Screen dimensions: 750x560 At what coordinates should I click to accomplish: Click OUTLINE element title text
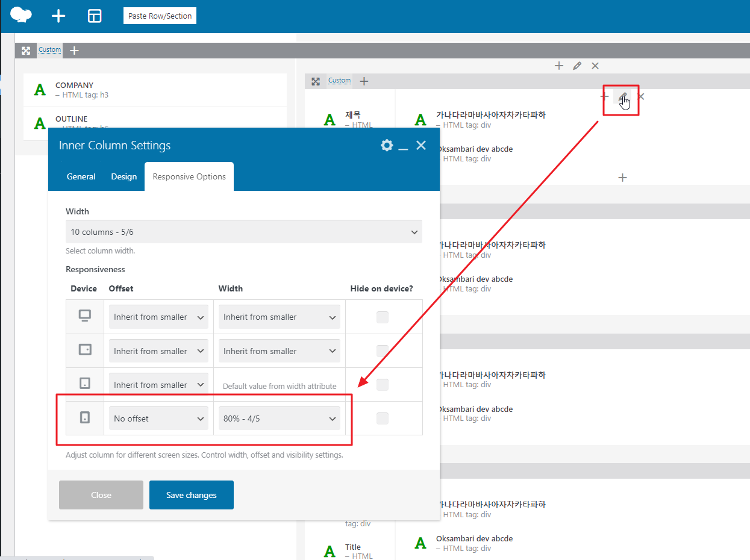pyautogui.click(x=71, y=119)
